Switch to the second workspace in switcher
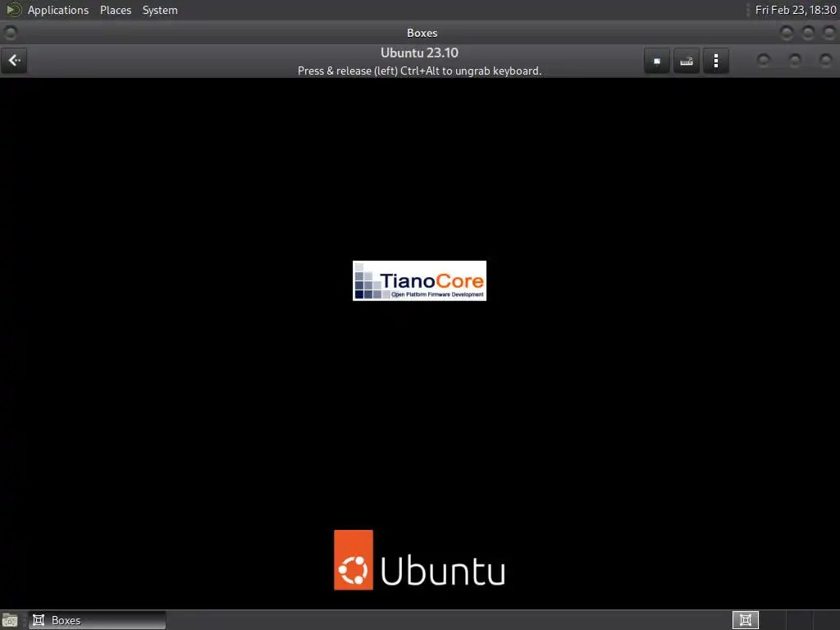 tap(772, 620)
